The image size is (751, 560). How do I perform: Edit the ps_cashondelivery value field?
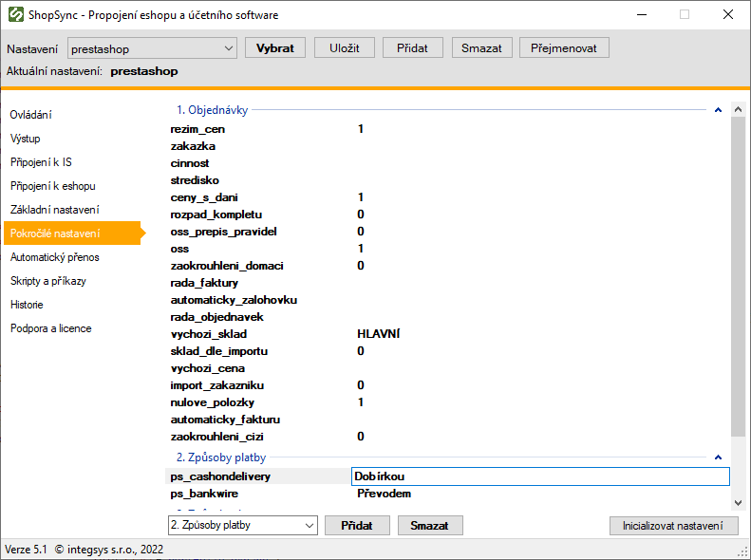539,476
